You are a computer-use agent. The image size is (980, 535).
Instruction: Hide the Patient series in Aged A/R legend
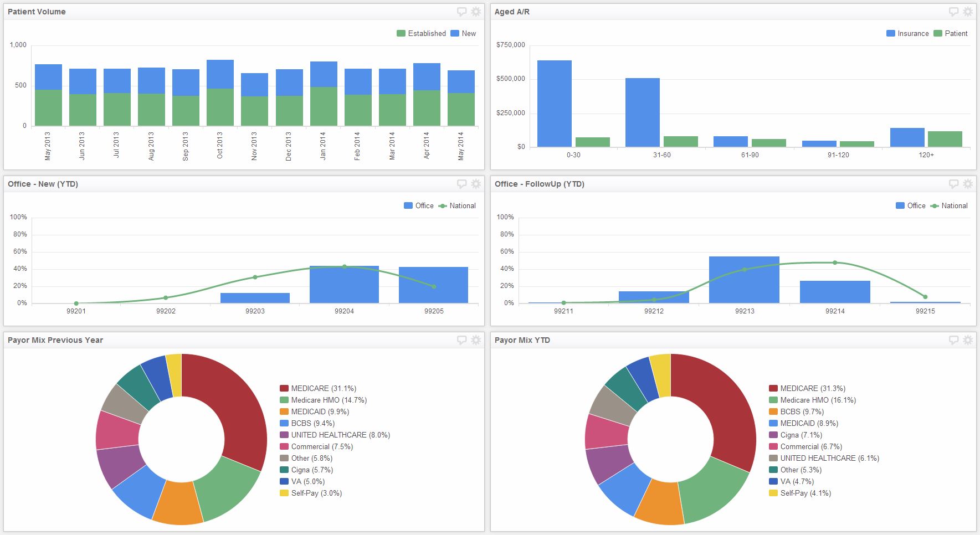[956, 33]
